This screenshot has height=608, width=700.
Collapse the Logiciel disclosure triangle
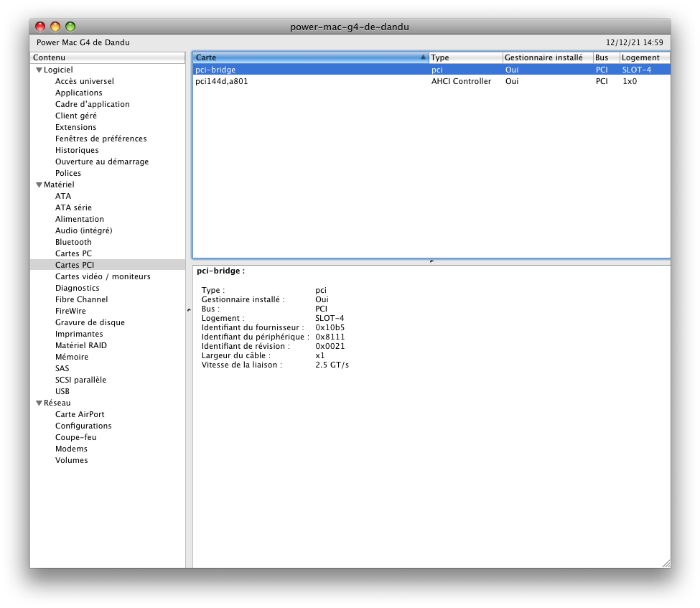click(x=39, y=70)
